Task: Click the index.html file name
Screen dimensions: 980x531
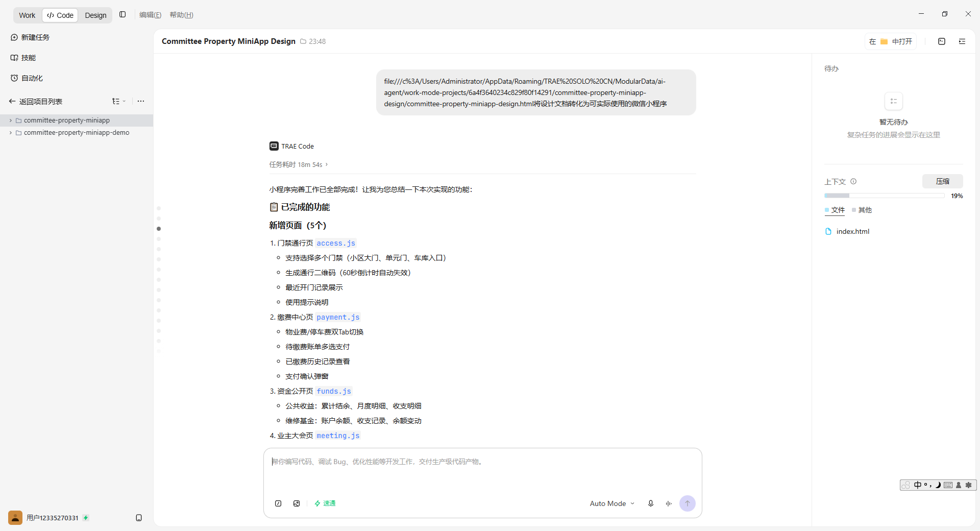Action: point(853,231)
